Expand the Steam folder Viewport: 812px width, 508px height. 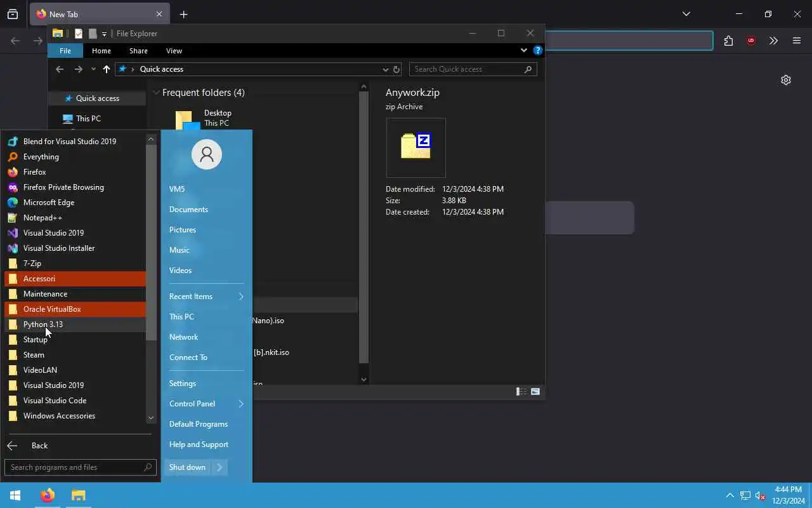[75, 355]
